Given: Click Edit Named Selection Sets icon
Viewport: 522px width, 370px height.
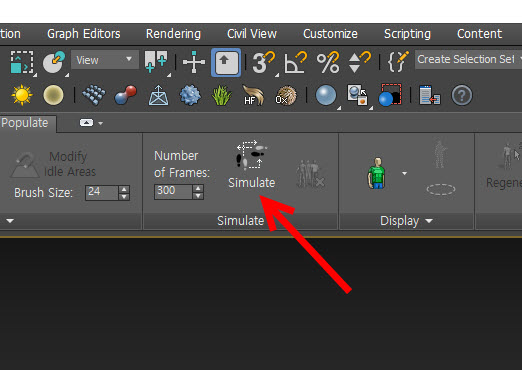Looking at the screenshot, I should coord(398,62).
